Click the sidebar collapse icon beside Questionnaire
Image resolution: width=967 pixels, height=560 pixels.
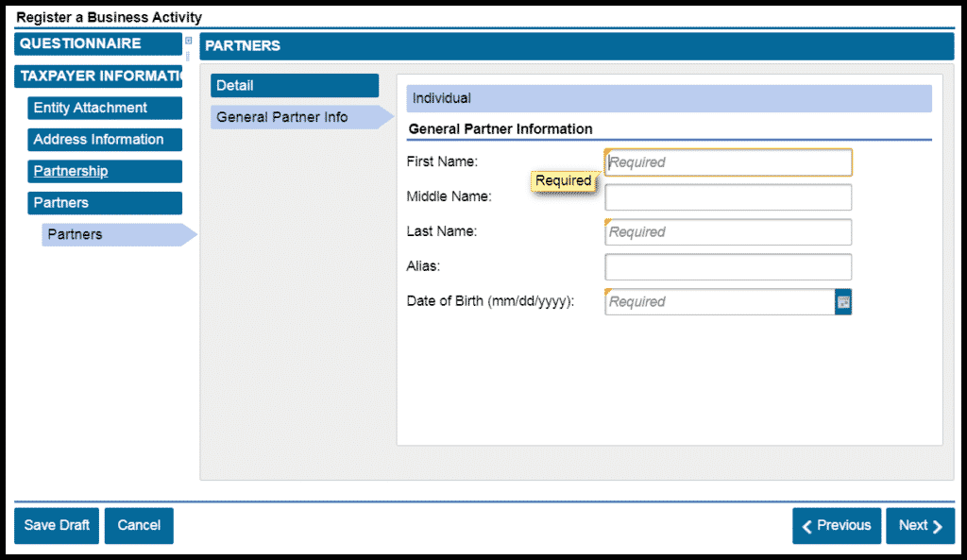[188, 41]
